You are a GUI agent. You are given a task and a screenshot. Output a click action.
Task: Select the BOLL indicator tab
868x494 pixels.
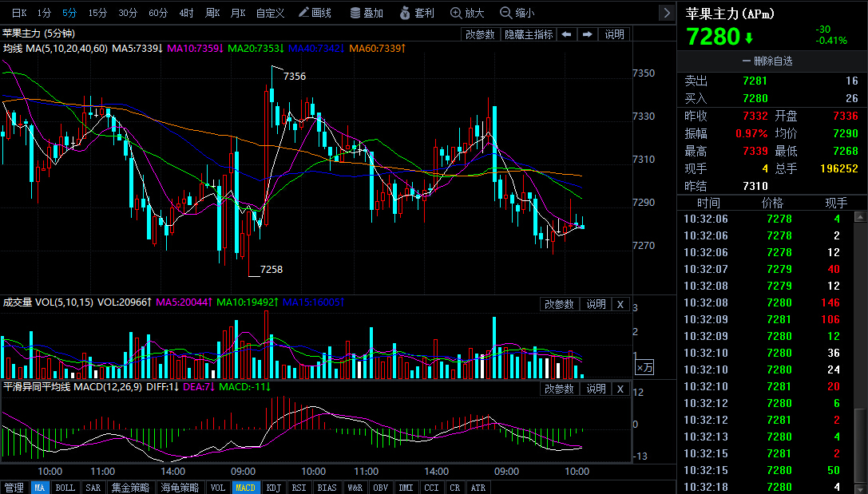tap(65, 488)
